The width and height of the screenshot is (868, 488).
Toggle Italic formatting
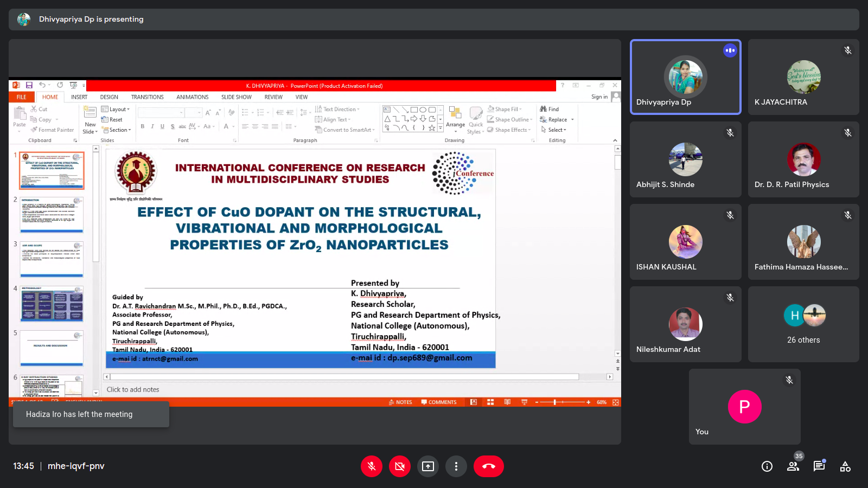click(x=152, y=126)
